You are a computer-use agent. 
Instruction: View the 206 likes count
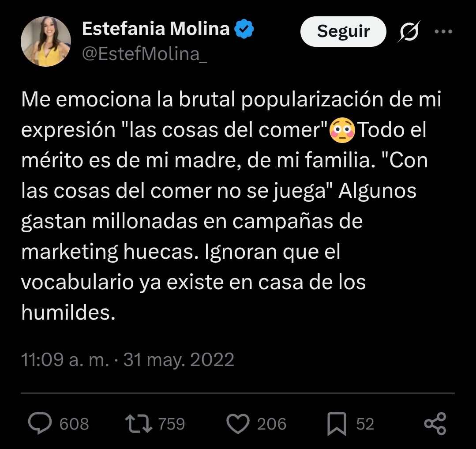tap(272, 424)
